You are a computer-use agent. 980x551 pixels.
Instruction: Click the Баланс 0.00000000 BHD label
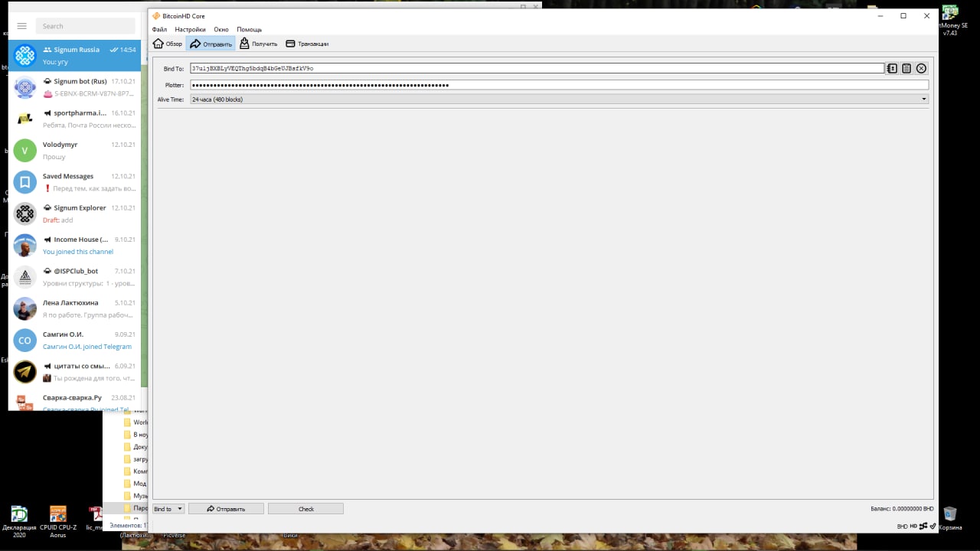[902, 509]
